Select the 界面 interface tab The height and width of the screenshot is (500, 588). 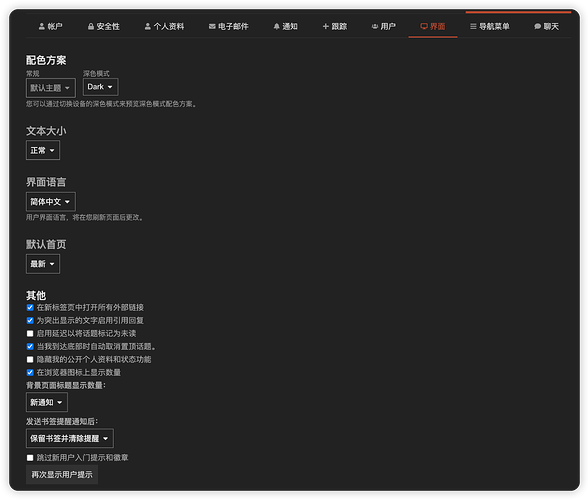click(433, 26)
